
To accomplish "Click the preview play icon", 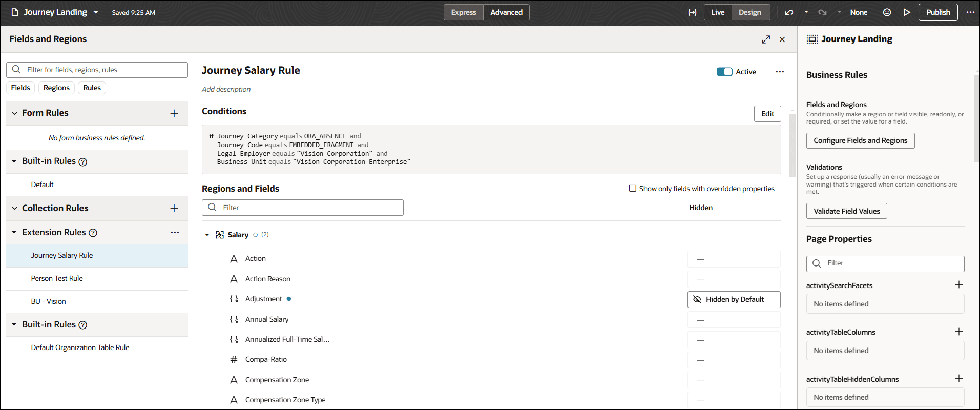I will coord(907,12).
